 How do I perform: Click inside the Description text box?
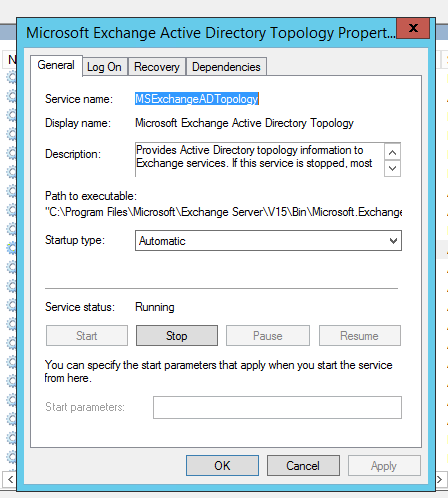pos(259,159)
